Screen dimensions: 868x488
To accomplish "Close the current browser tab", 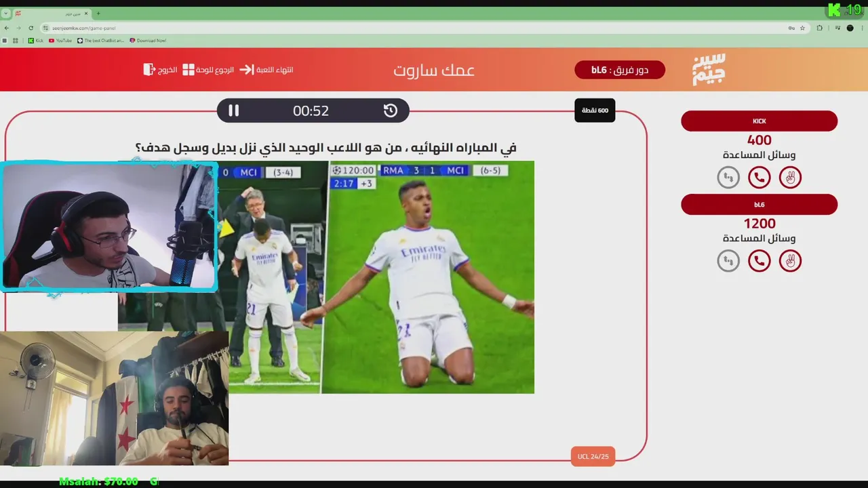I will coord(87,14).
